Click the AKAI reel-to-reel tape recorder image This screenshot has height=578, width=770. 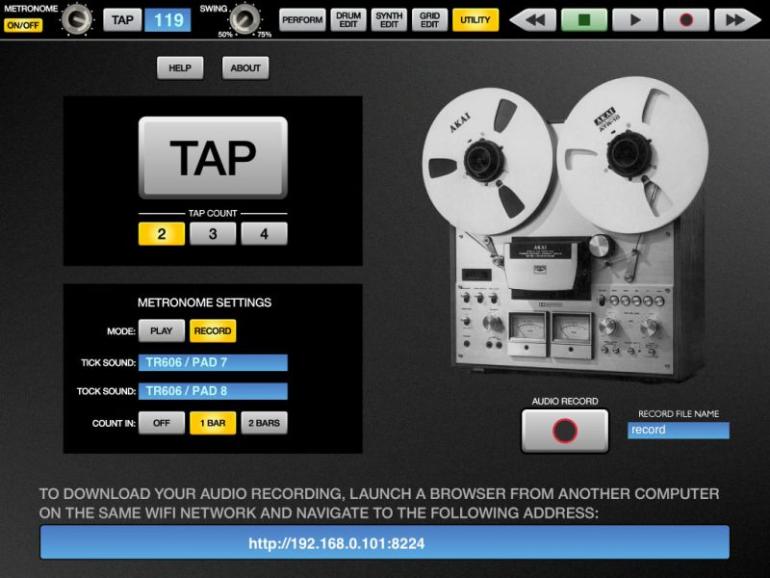point(565,228)
